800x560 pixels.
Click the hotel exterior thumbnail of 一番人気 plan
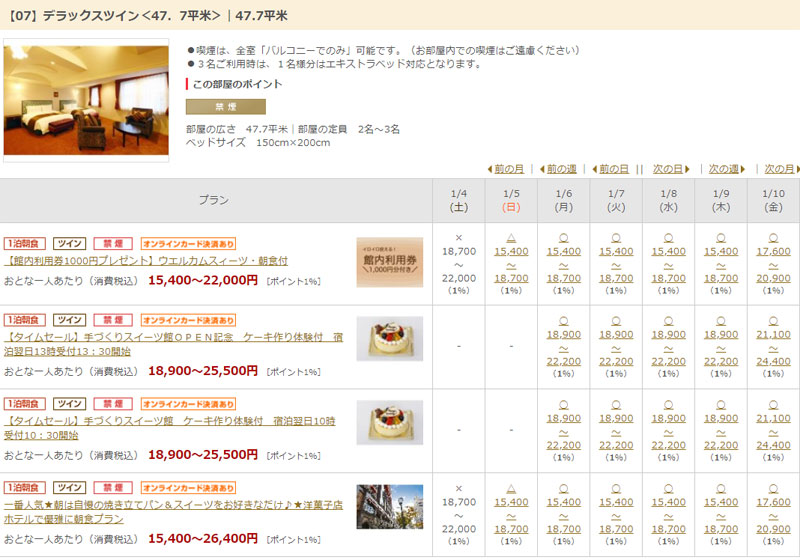pos(390,506)
